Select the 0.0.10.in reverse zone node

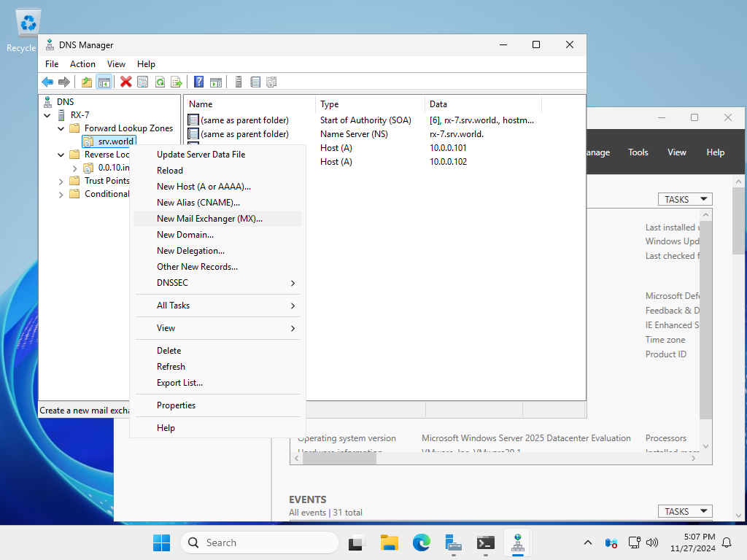(x=113, y=168)
